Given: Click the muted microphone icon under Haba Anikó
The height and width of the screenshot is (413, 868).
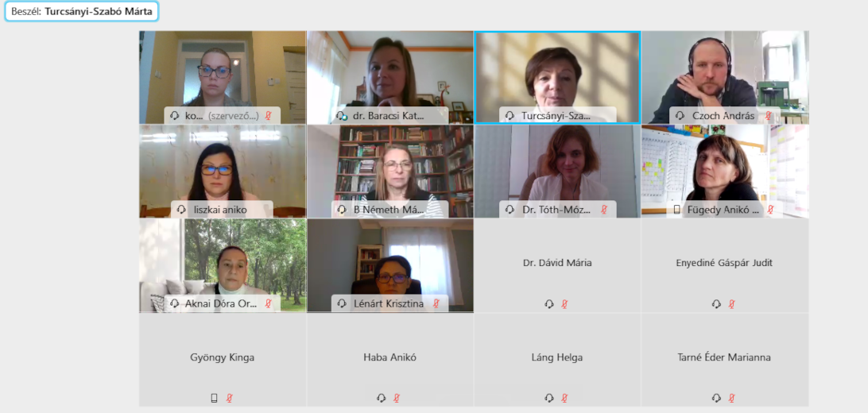Looking at the screenshot, I should (397, 398).
